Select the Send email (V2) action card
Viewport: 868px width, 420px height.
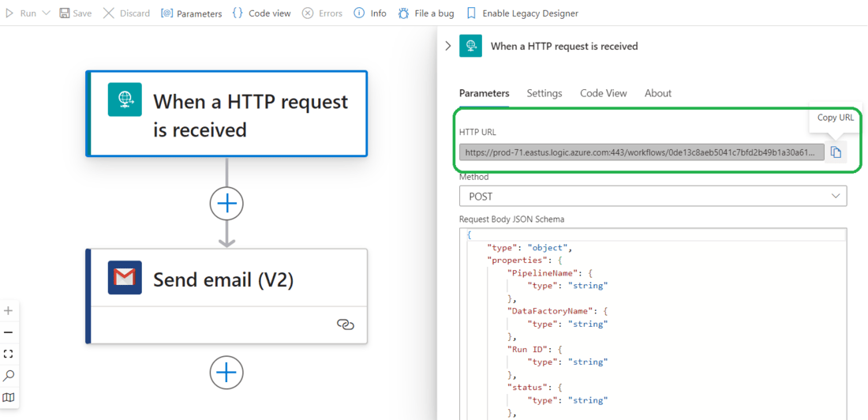(226, 296)
